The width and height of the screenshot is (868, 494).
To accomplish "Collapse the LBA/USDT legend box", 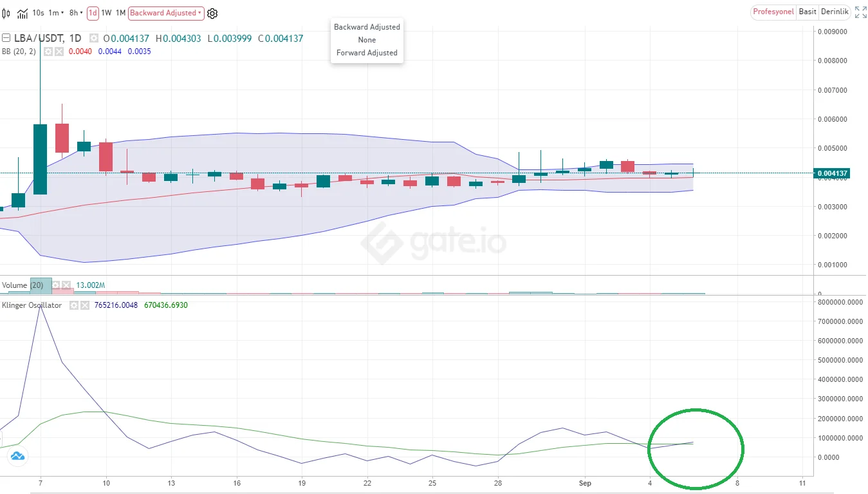I will [6, 38].
